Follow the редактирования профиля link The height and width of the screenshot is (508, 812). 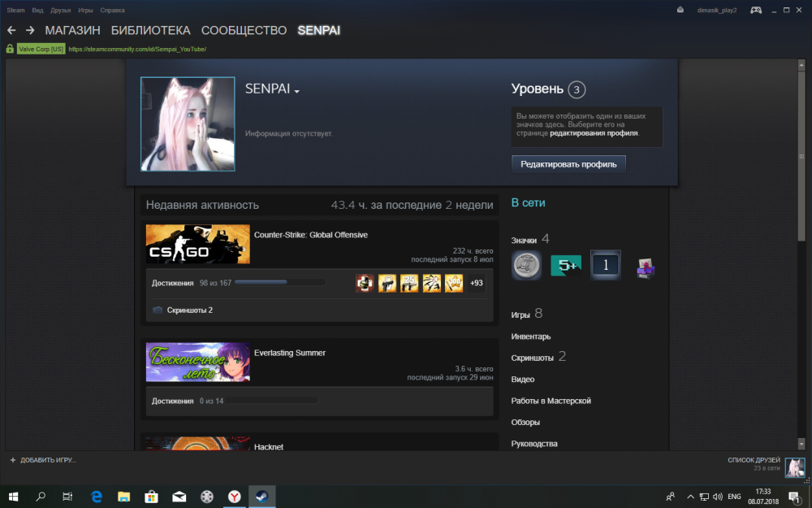click(594, 133)
